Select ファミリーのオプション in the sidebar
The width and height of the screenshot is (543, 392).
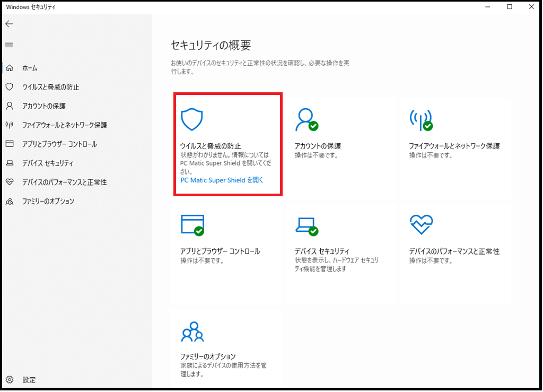click(x=48, y=202)
